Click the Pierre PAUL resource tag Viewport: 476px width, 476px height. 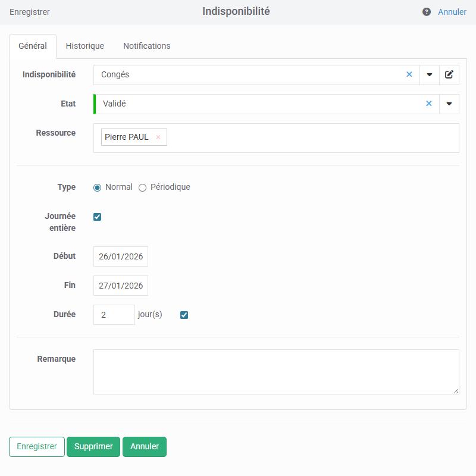click(x=134, y=137)
